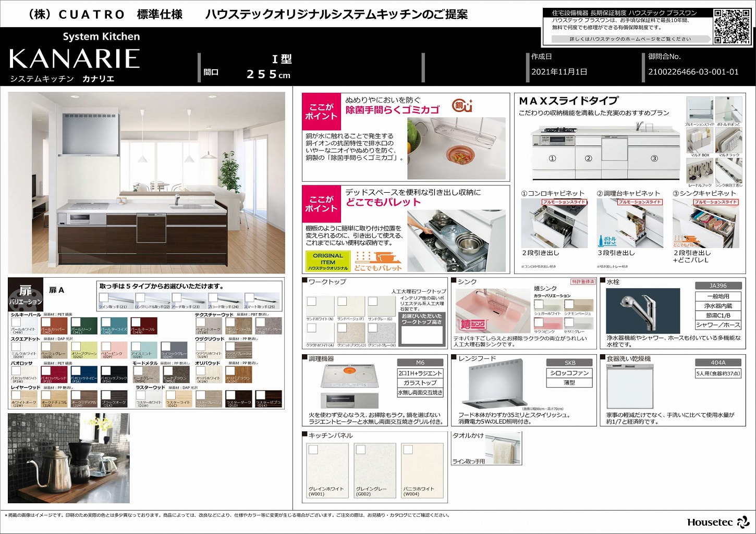Select the ブラックオーク(J1K) swatch
756x534 pixels.
coord(113,399)
